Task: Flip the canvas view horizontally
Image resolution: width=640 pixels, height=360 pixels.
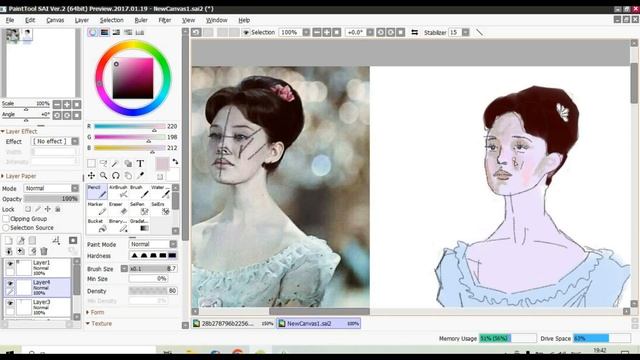Action: click(x=414, y=32)
